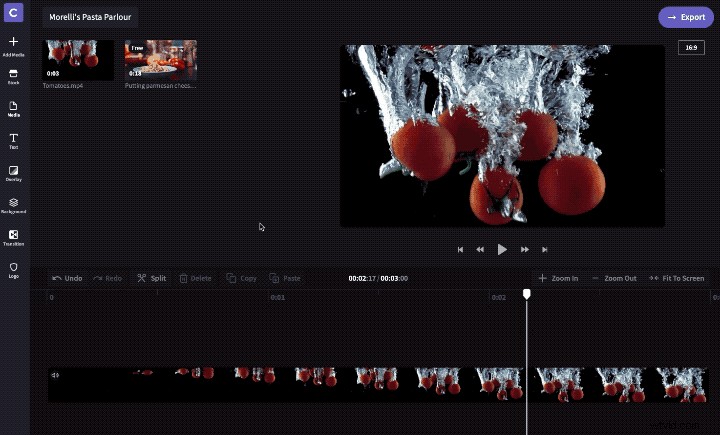Click the Delete toolbar button

coord(195,278)
